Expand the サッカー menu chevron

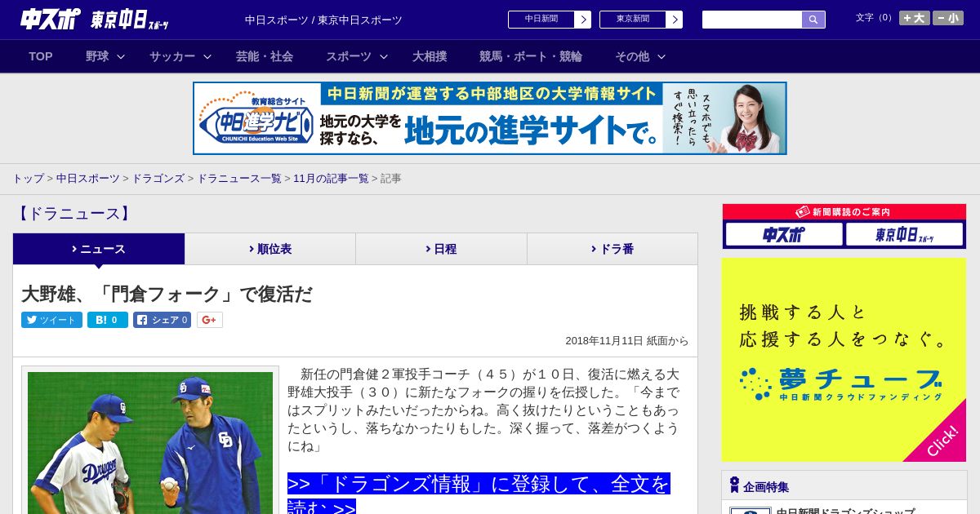click(207, 56)
